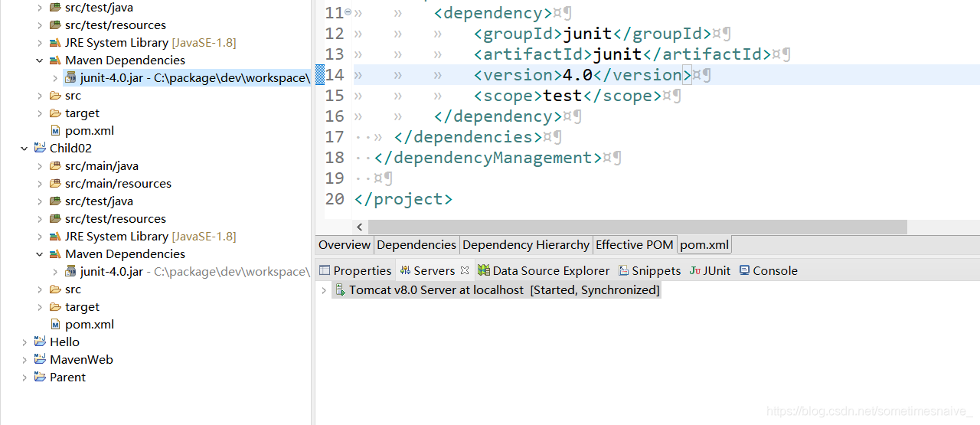This screenshot has height=425, width=980.
Task: Expand the highlighted junit-4.0.jar node
Action: click(55, 77)
